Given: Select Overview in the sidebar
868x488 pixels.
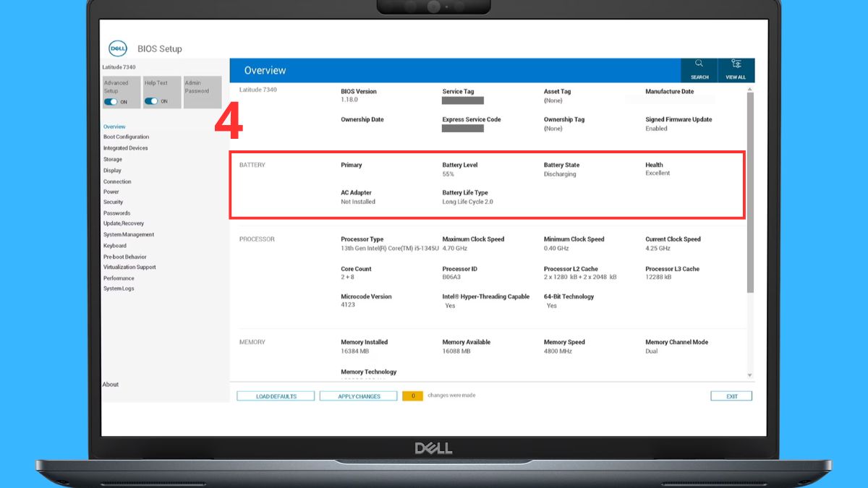Looking at the screenshot, I should [114, 127].
